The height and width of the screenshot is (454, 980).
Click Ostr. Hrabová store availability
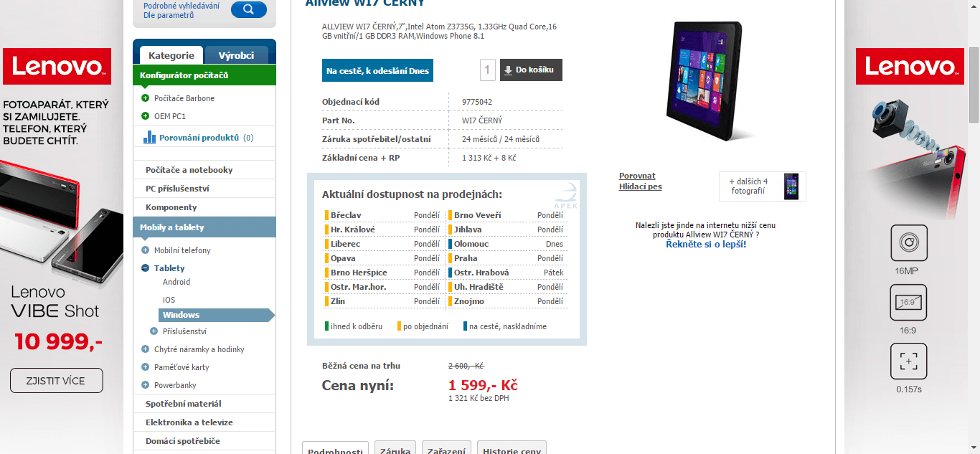click(507, 273)
